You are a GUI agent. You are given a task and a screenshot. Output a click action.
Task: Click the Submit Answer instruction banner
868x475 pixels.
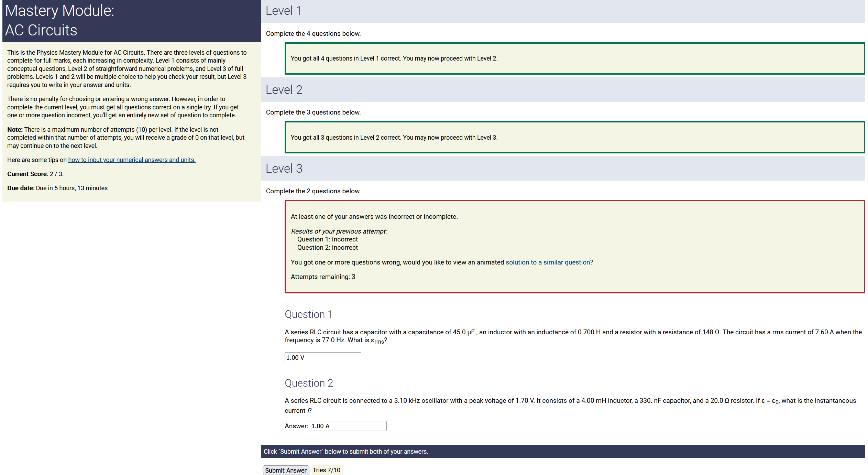(x=345, y=451)
